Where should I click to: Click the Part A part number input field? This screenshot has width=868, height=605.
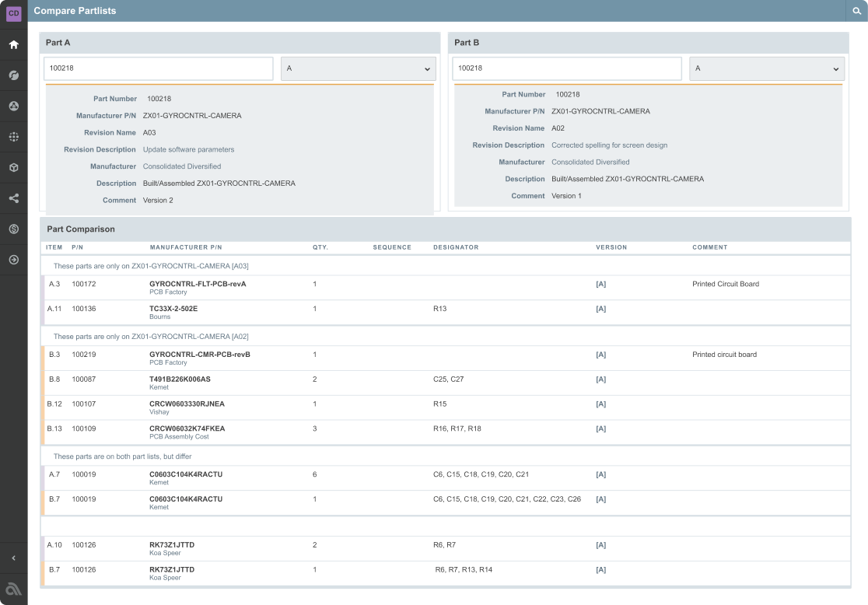(159, 68)
